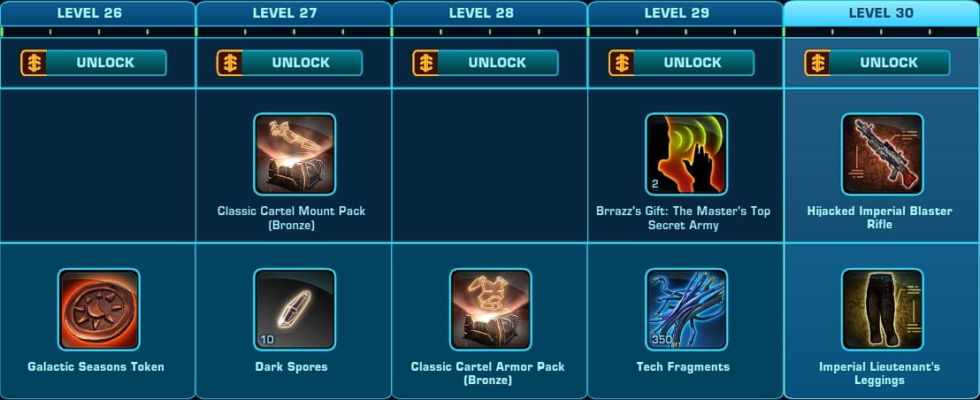980x400 pixels.
Task: Click the empty Level 28 subscriber slot
Action: point(489,165)
